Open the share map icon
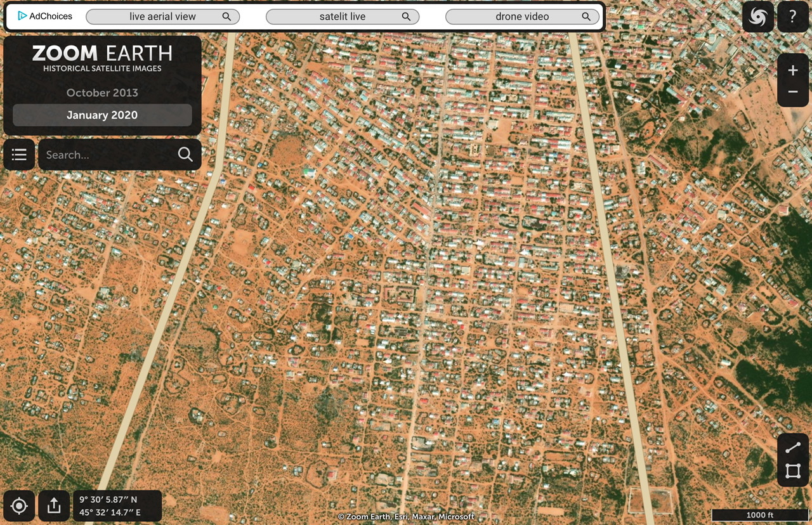This screenshot has height=525, width=812. coord(54,506)
